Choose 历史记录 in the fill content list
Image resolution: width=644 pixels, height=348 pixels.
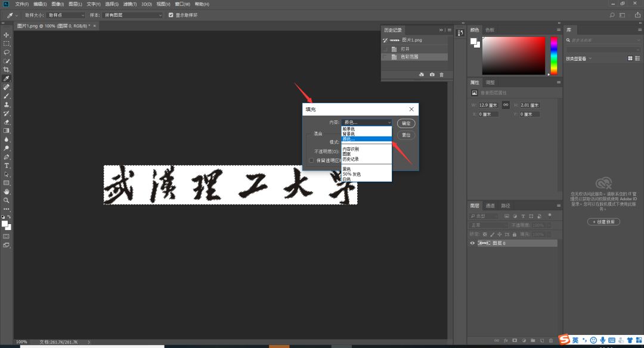pyautogui.click(x=351, y=159)
